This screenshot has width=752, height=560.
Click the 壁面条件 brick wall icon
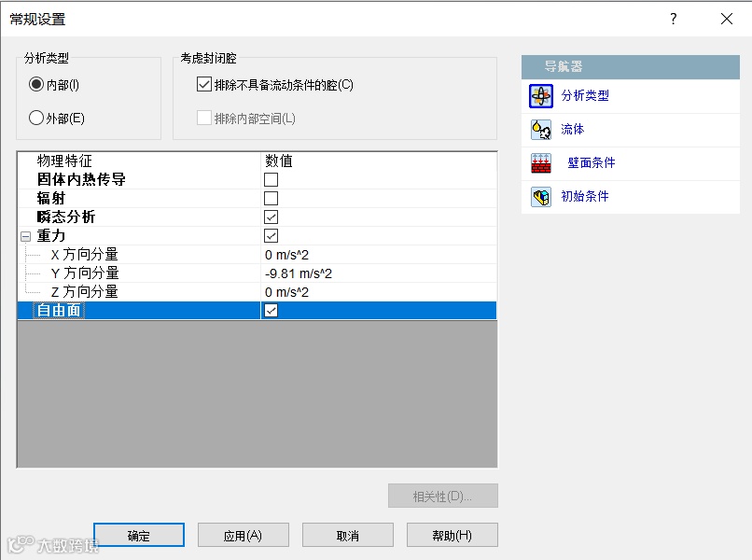pos(541,162)
